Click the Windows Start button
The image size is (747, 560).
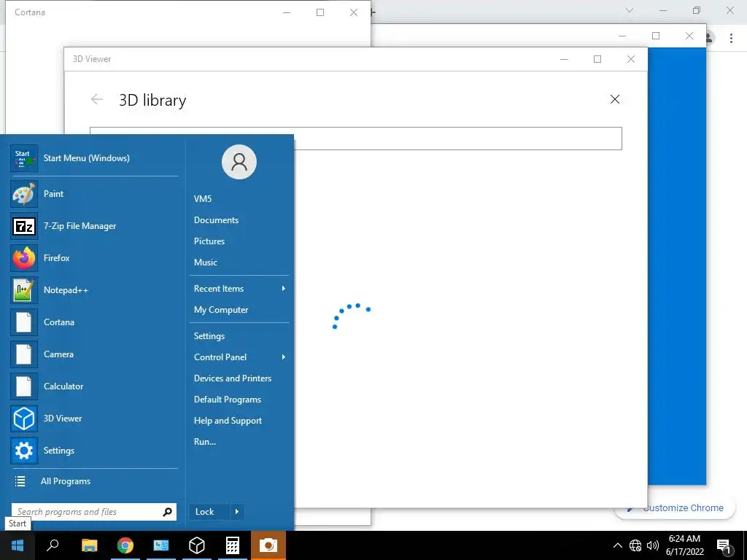tap(18, 545)
